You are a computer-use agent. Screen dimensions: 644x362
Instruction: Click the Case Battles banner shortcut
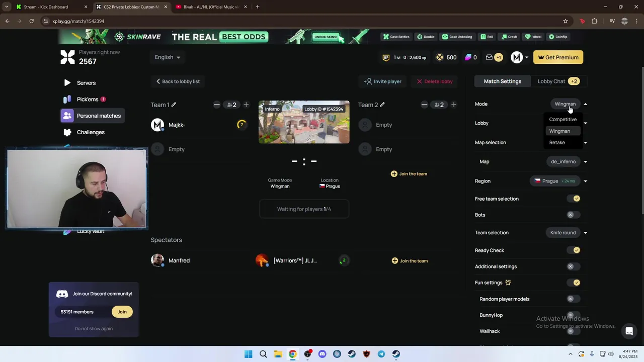tap(396, 37)
